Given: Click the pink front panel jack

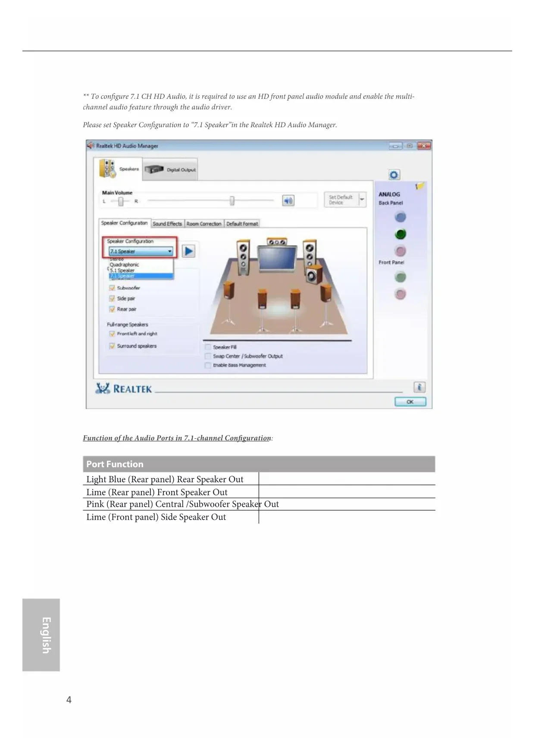Looking at the screenshot, I should [x=400, y=294].
